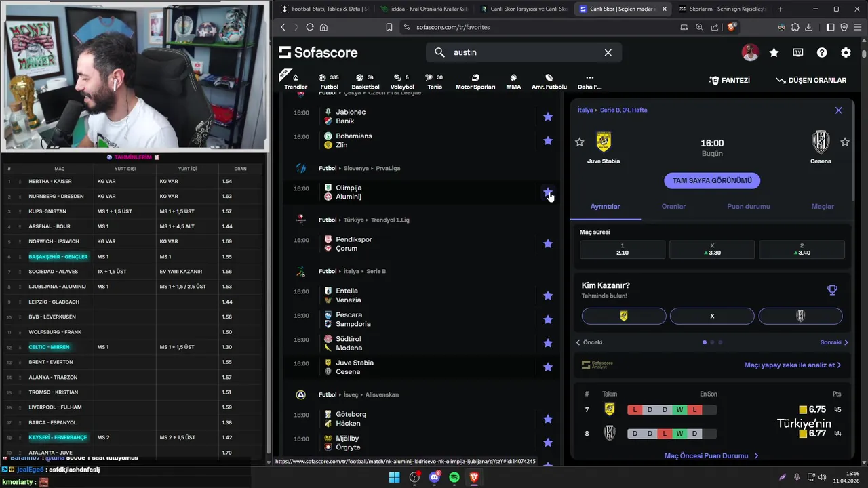The width and height of the screenshot is (868, 488).
Task: Open the Trendler sports category
Action: [296, 81]
